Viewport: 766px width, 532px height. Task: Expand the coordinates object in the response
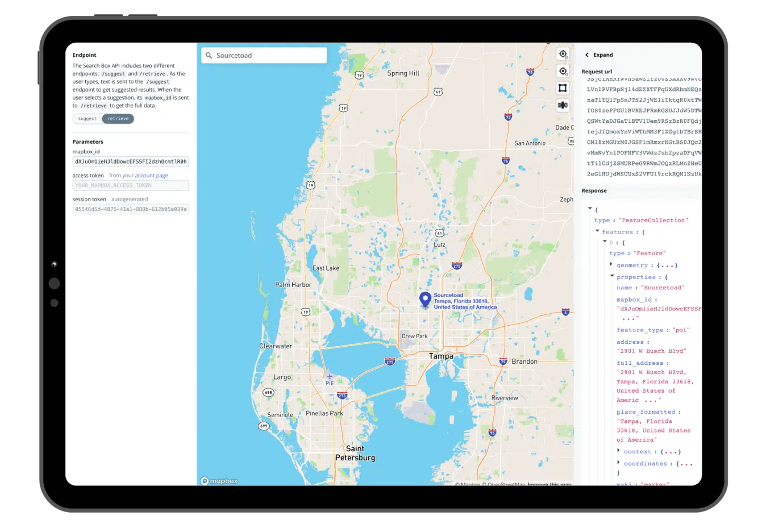click(618, 463)
